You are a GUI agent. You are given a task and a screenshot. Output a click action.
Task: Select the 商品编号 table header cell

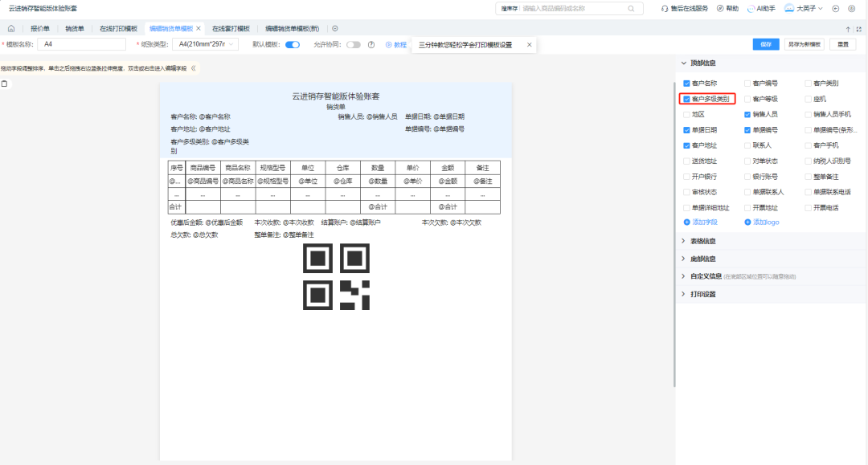click(x=203, y=168)
